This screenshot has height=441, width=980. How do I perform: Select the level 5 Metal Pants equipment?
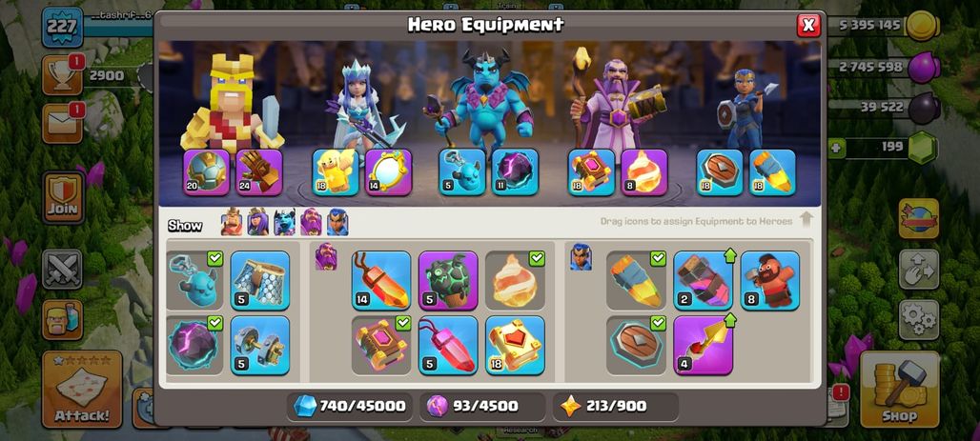click(x=260, y=280)
